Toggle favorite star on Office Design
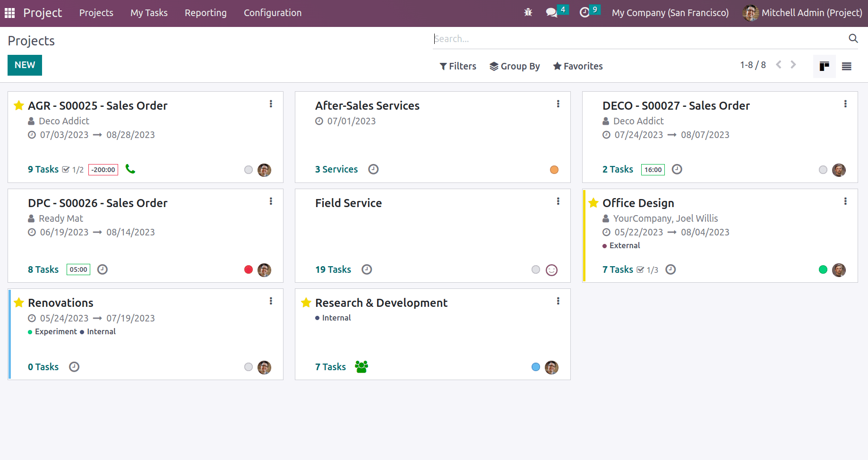Viewport: 868px width, 460px height. point(593,203)
